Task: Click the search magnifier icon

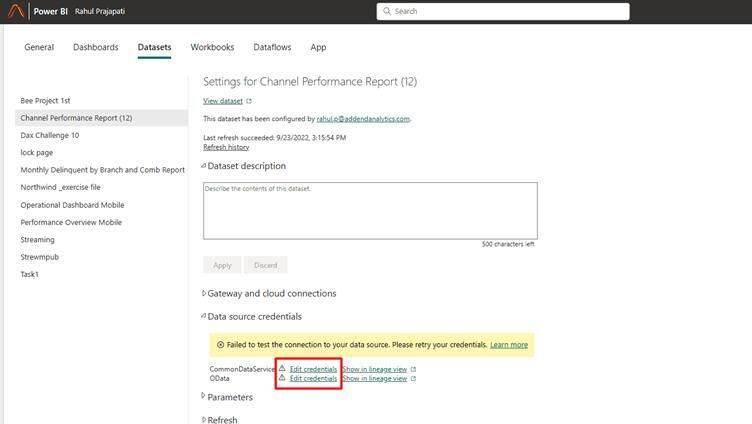Action: [x=386, y=11]
